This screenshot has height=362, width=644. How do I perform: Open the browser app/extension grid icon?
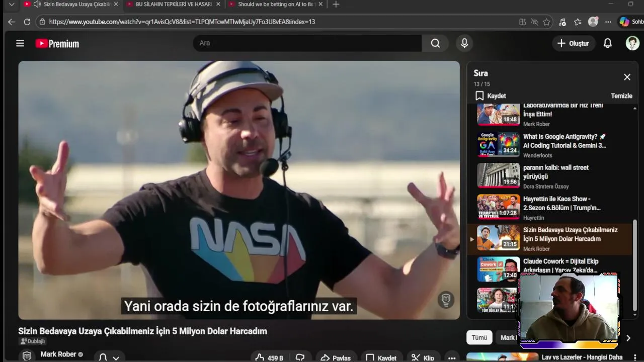tap(523, 22)
